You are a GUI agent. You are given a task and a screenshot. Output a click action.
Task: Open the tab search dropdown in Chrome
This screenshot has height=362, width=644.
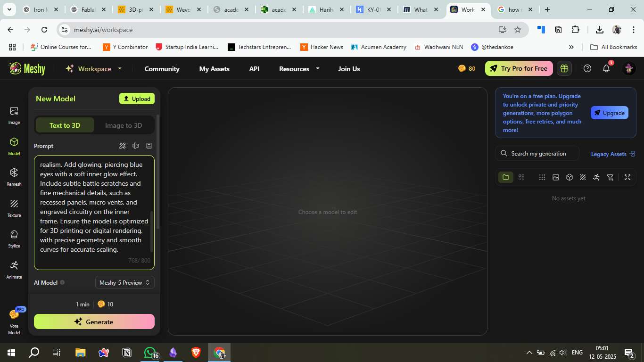click(x=10, y=9)
